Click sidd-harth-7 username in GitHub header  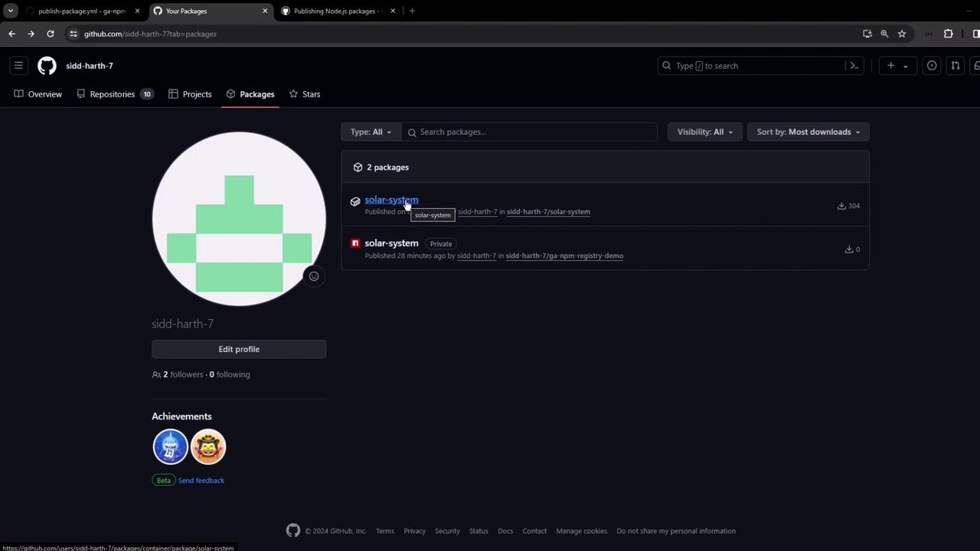click(90, 66)
